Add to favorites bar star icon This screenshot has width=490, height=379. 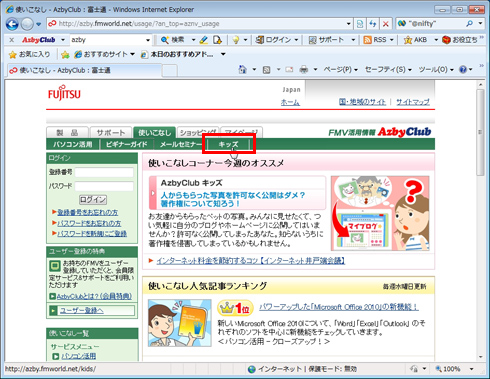point(65,54)
